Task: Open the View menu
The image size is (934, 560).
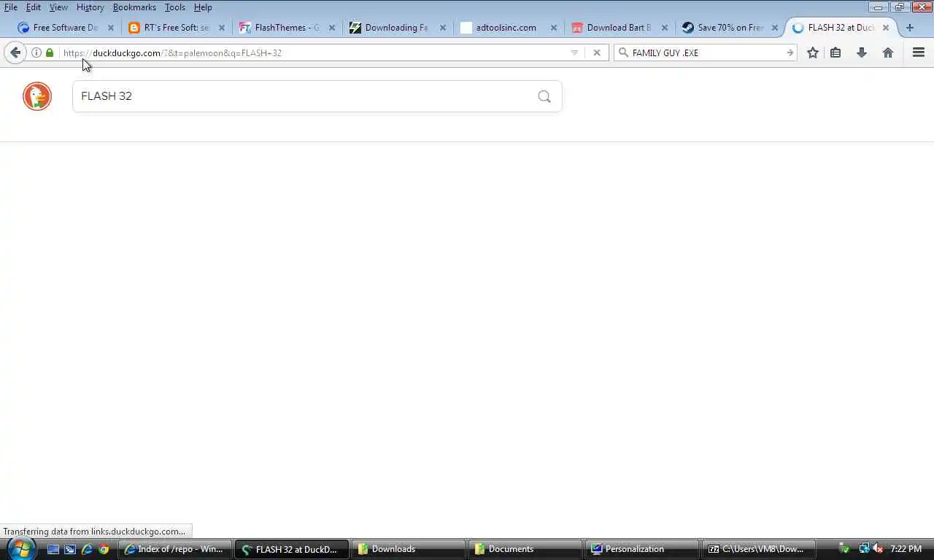Action: coord(58,7)
